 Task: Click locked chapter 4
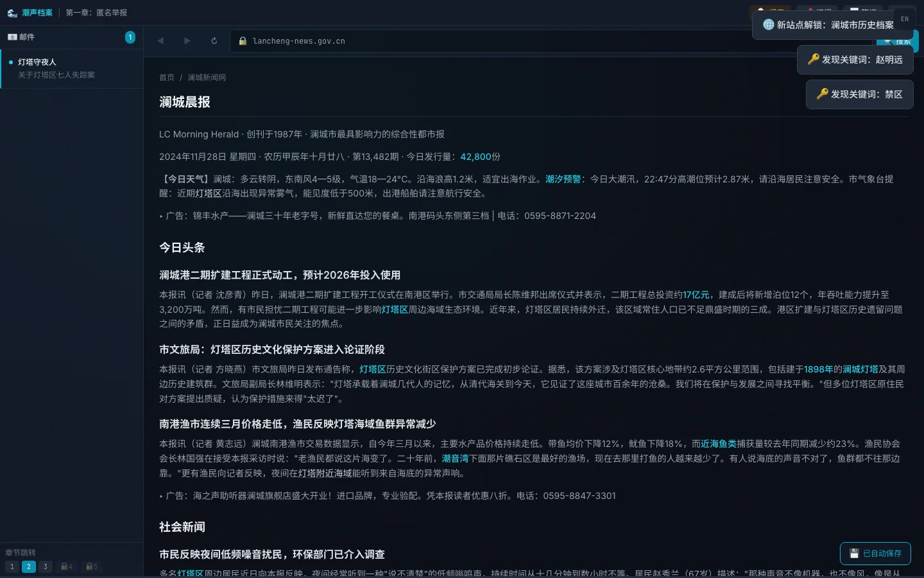pos(67,566)
